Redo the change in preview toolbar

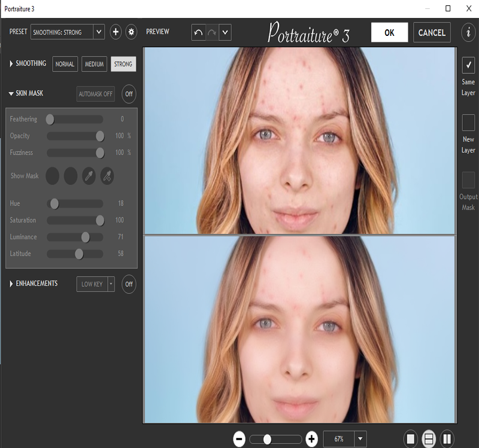212,32
